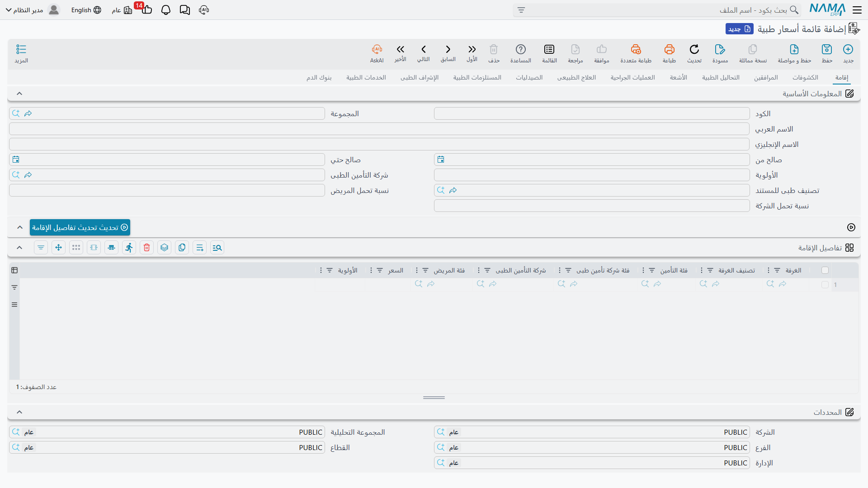The width and height of the screenshot is (868, 488).
Task: Switch to the الصيدليات tab
Action: pyautogui.click(x=529, y=77)
